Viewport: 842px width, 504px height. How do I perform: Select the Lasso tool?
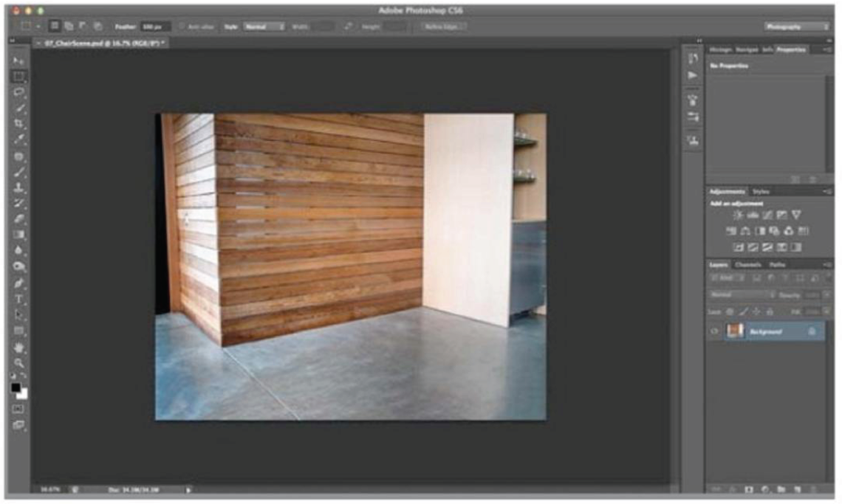18,92
